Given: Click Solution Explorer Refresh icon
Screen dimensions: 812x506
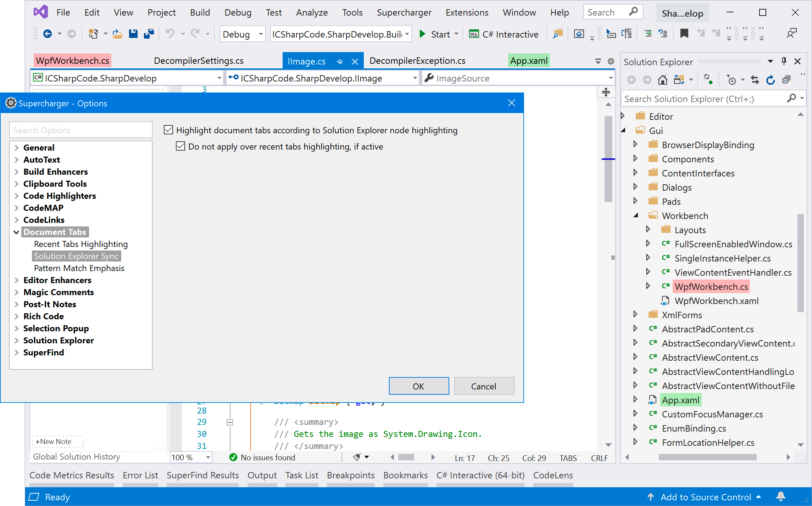Looking at the screenshot, I should click(x=770, y=80).
